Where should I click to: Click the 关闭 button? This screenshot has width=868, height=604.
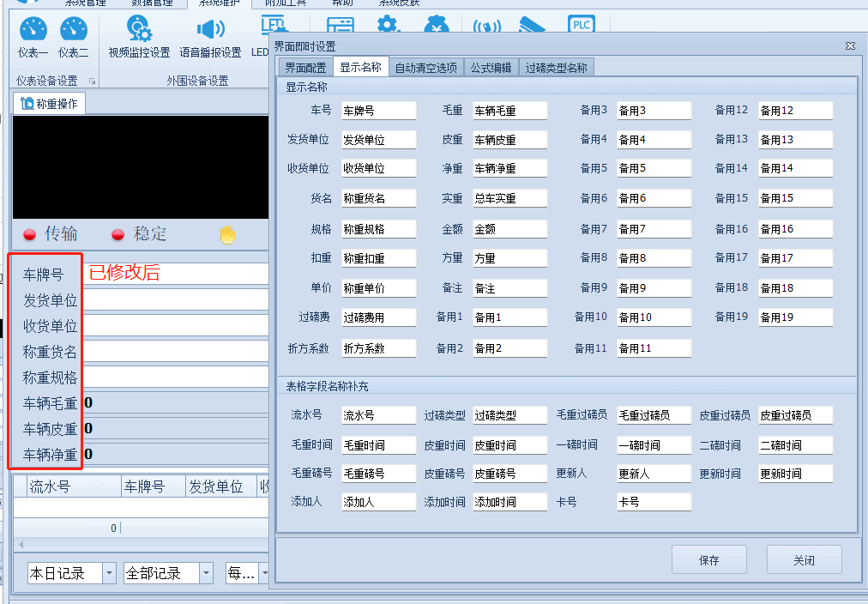(x=804, y=560)
